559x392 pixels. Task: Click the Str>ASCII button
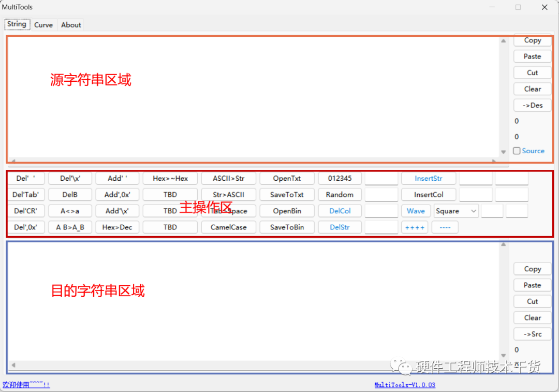point(229,195)
